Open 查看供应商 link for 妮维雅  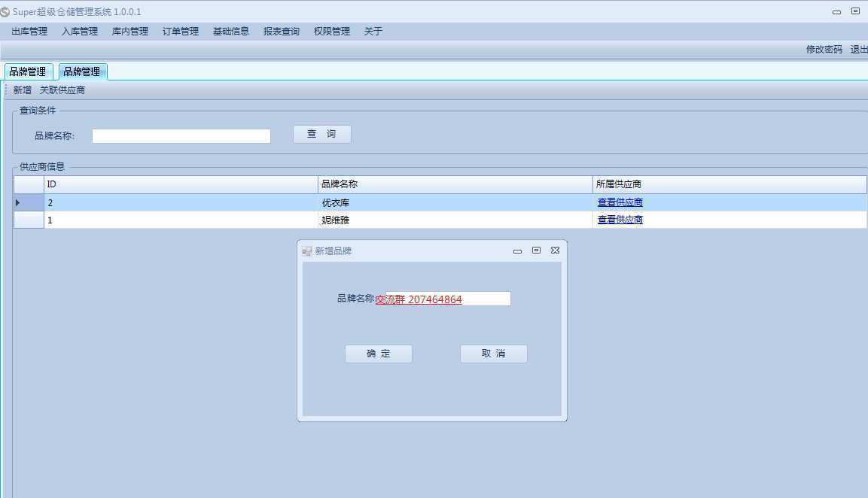pyautogui.click(x=620, y=220)
